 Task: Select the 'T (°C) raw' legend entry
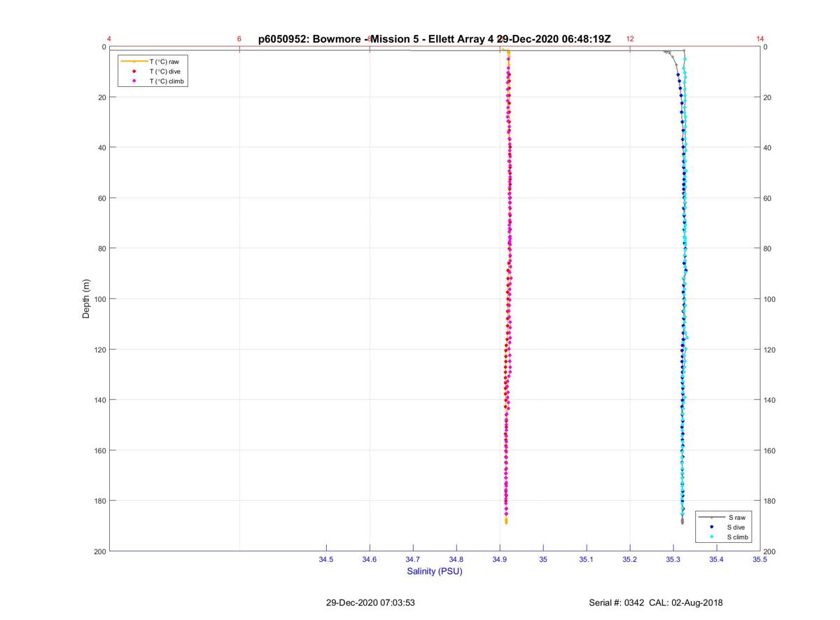click(164, 62)
